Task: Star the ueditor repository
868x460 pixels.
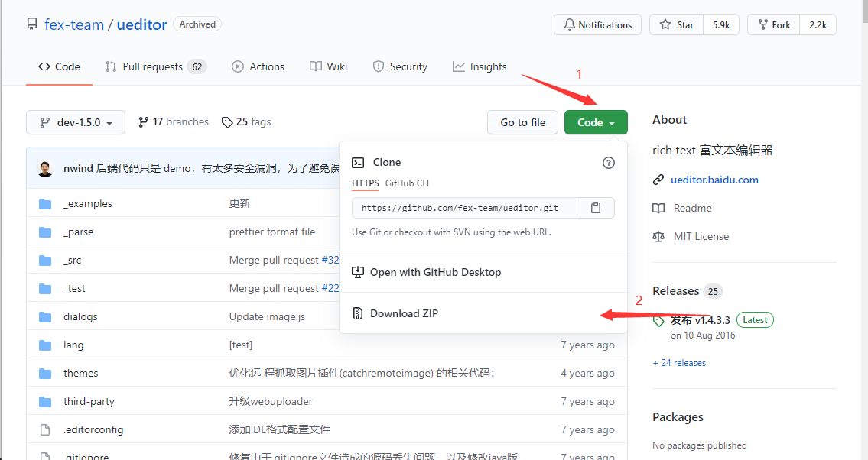Action: (x=676, y=24)
